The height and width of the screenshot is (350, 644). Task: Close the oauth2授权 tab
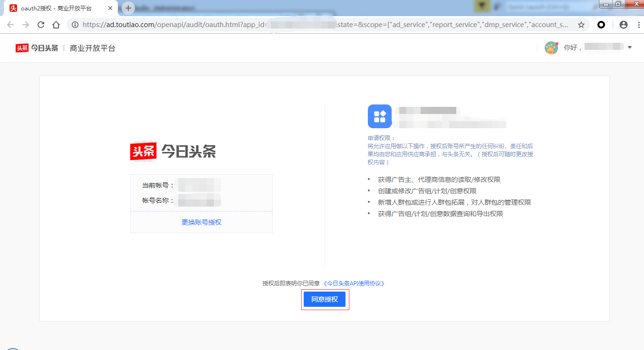click(x=110, y=8)
